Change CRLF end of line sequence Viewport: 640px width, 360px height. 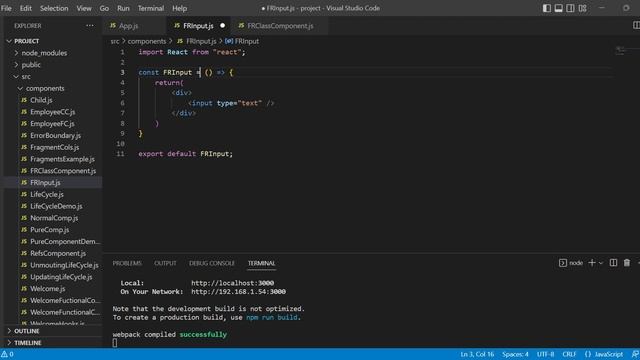(569, 354)
